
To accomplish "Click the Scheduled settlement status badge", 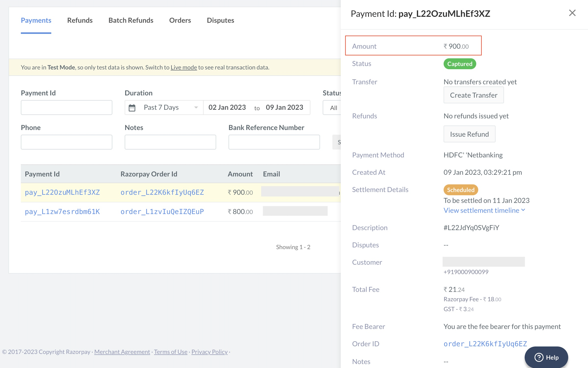I will [x=461, y=189].
